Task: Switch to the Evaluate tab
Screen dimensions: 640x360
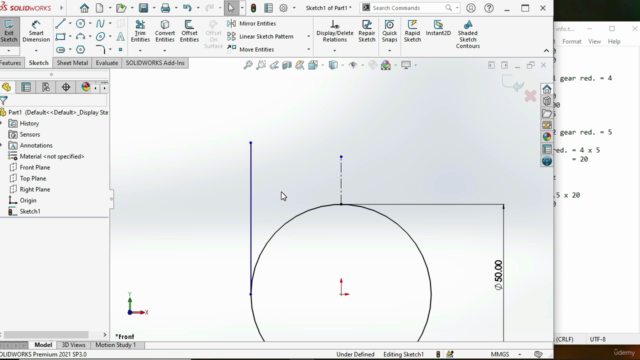Action: [x=107, y=63]
